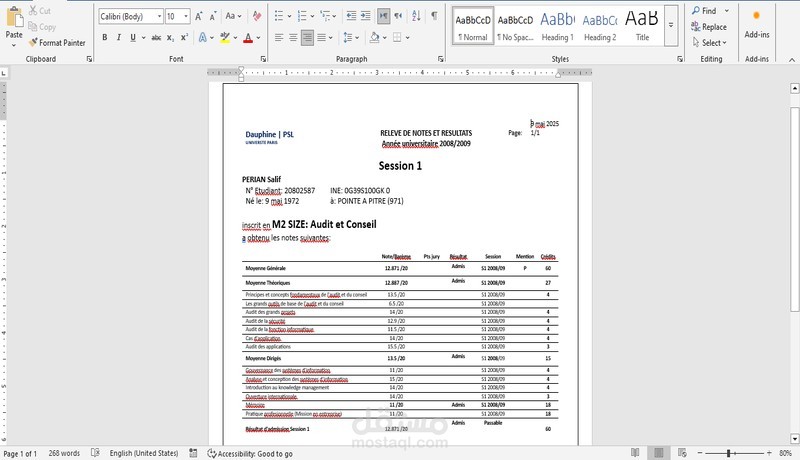Clear all formatting from selection
The width and height of the screenshot is (800, 460).
257,16
